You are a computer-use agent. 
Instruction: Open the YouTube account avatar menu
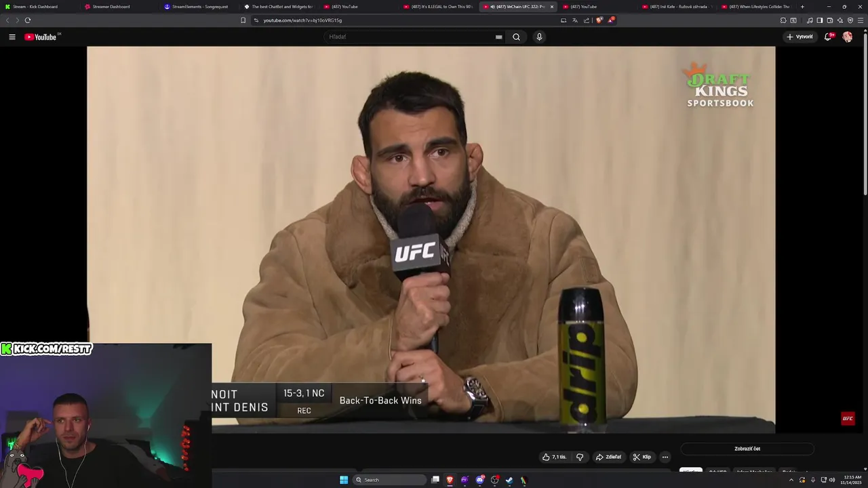pos(847,37)
